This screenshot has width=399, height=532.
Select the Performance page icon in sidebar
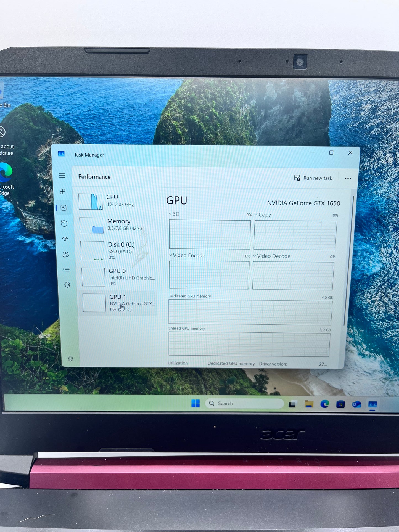coord(64,208)
